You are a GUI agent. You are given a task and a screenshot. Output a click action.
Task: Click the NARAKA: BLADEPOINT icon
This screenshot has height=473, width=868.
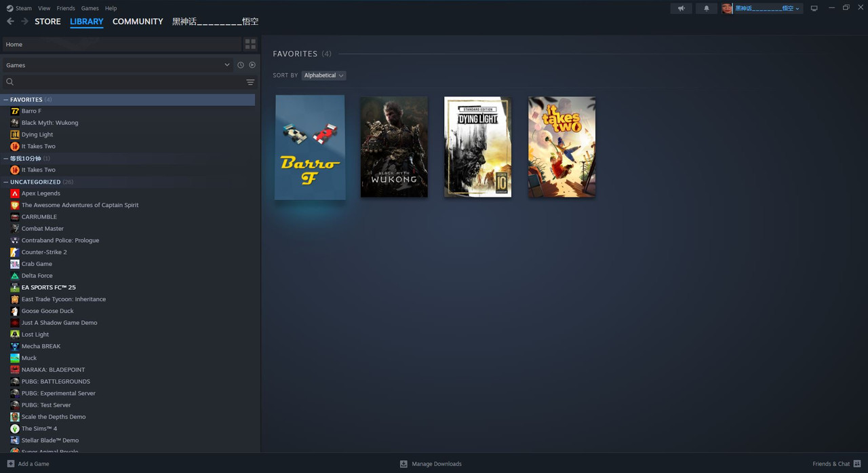click(15, 370)
